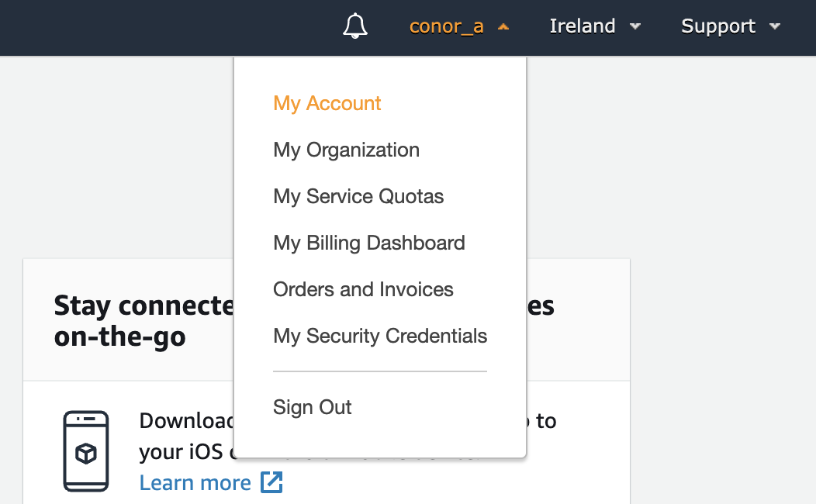Image resolution: width=816 pixels, height=504 pixels.
Task: View Orders and Invoices
Action: click(x=363, y=289)
